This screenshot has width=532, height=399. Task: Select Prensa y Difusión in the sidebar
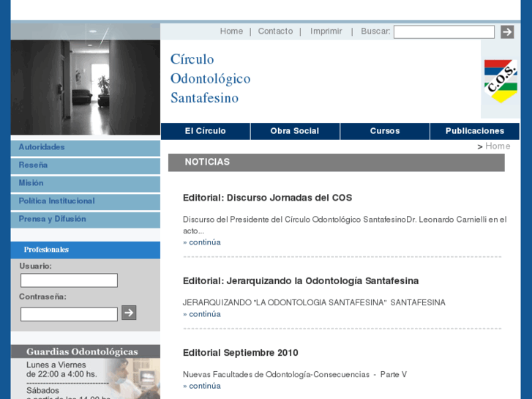tap(86, 220)
